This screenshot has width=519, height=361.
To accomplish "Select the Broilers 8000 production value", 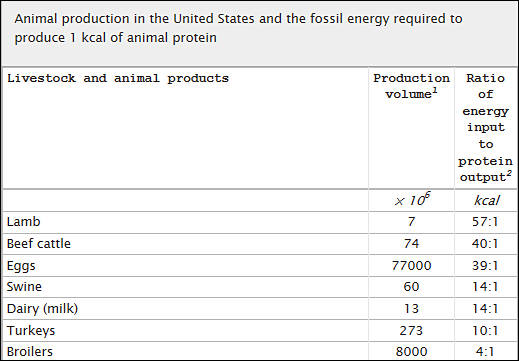I will click(x=412, y=352).
